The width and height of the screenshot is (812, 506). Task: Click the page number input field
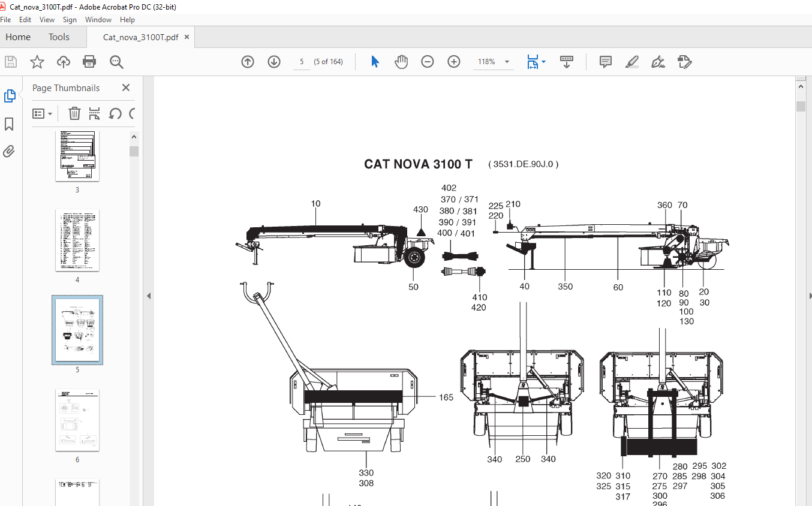pyautogui.click(x=302, y=62)
